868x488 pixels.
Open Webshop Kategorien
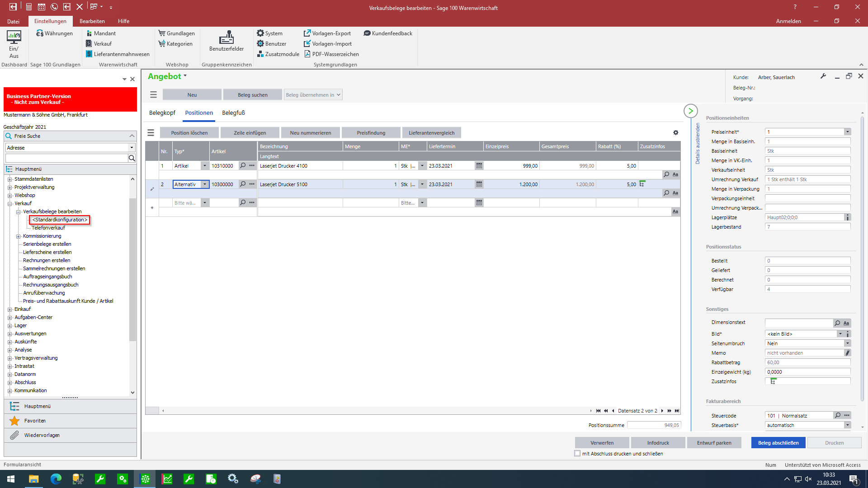[x=175, y=44]
